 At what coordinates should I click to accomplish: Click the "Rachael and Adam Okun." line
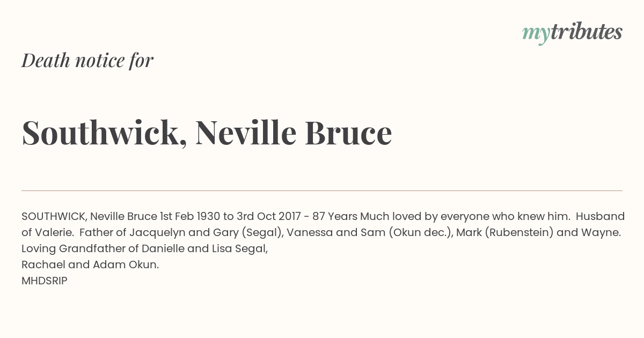pos(90,264)
